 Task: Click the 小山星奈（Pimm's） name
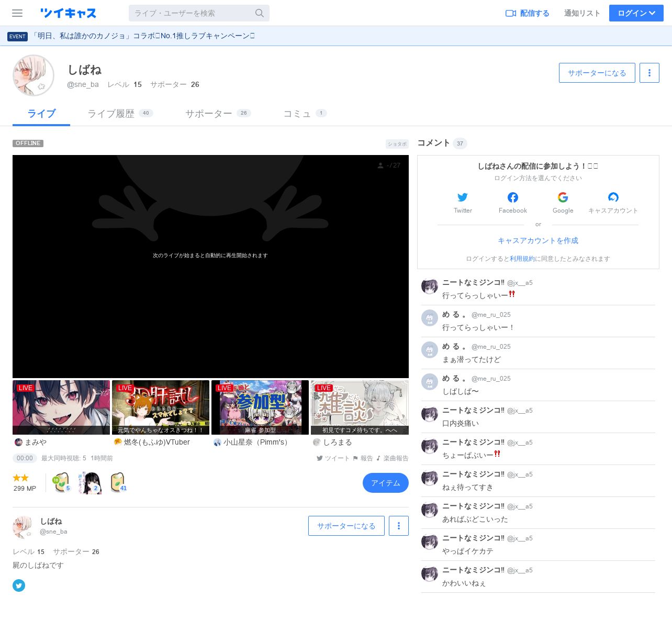pos(257,442)
